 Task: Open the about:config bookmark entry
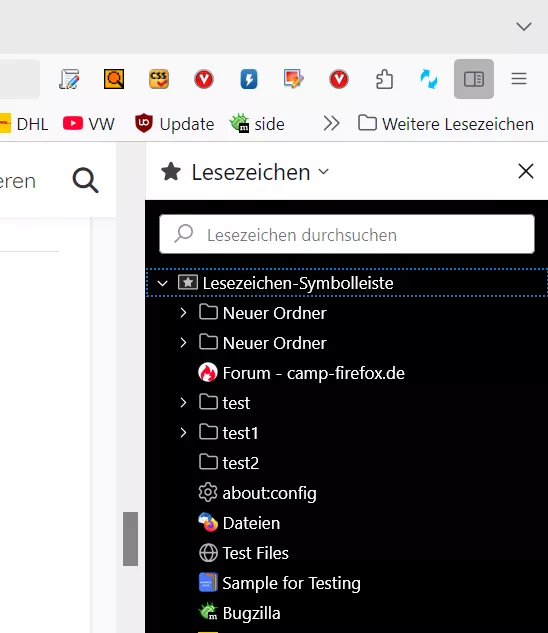[257, 493]
